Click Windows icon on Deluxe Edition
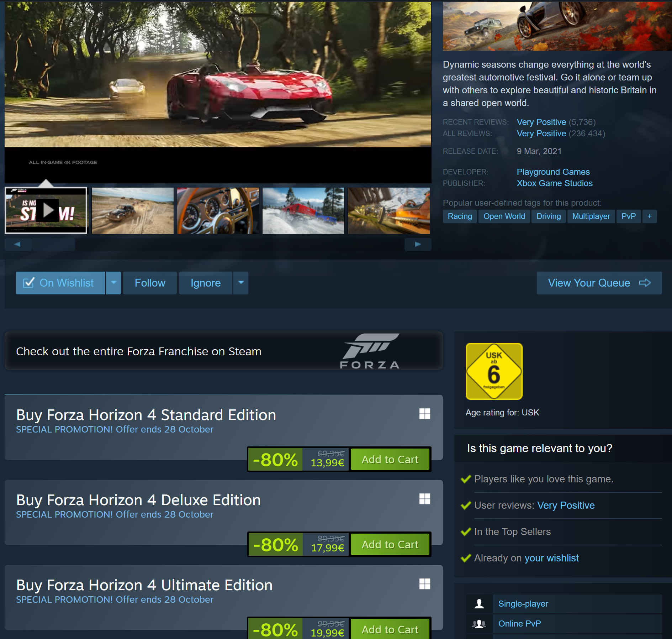 (425, 499)
